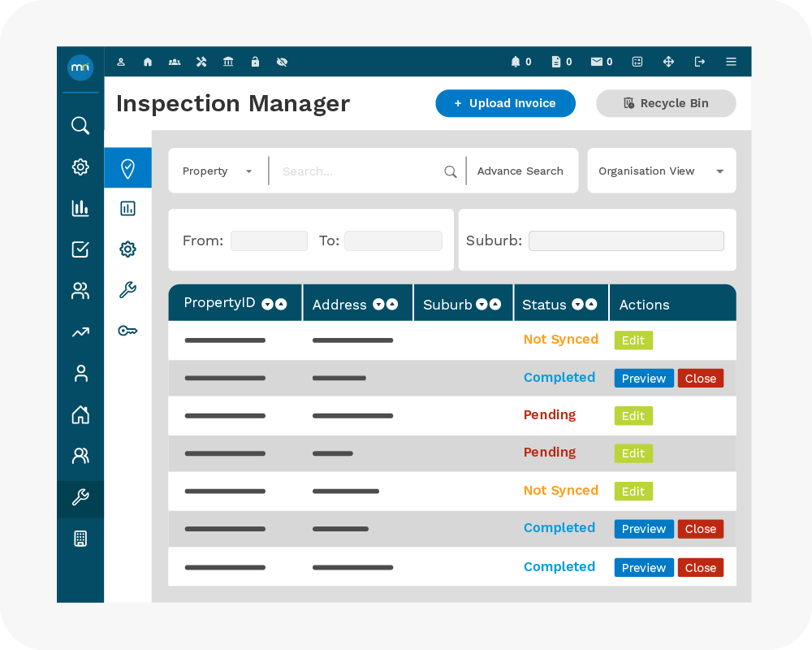This screenshot has width=812, height=650.
Task: Toggle the crossed-out eye visibility icon
Action: (282, 62)
